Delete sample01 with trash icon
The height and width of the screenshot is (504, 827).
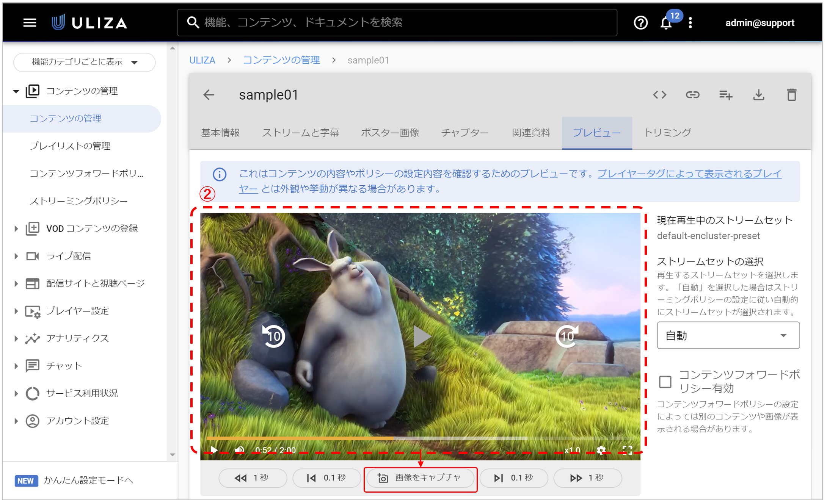point(792,95)
